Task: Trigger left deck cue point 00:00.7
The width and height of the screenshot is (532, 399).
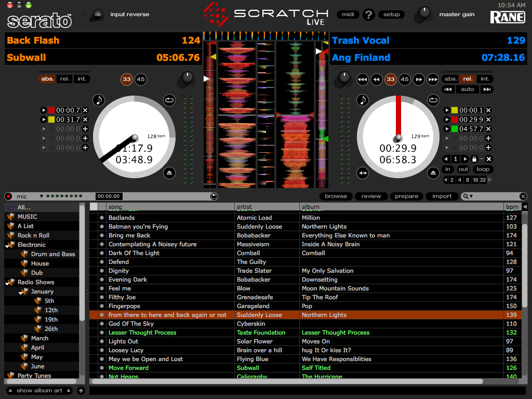Action: (44, 110)
